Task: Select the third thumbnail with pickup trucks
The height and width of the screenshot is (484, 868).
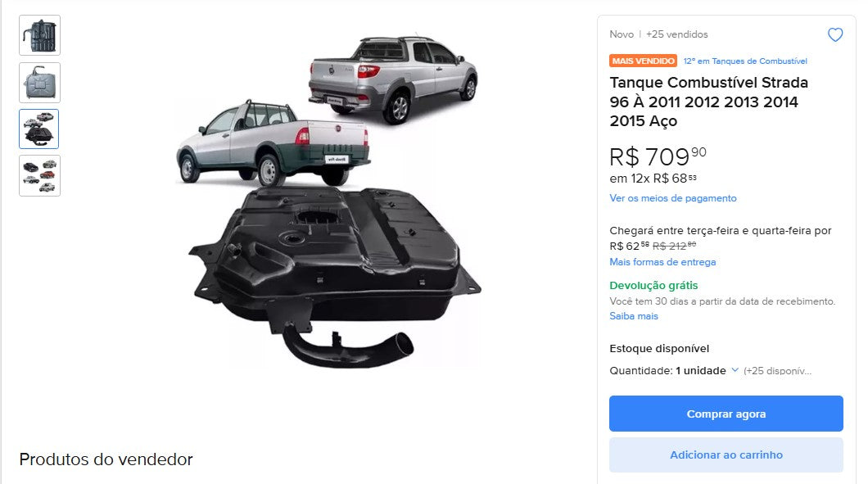Action: [x=39, y=129]
